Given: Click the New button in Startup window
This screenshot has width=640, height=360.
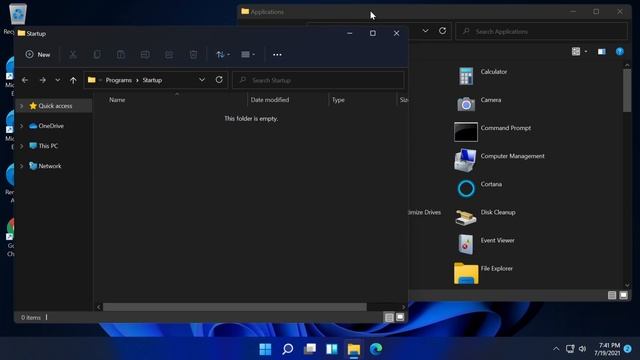Looking at the screenshot, I should 38,54.
